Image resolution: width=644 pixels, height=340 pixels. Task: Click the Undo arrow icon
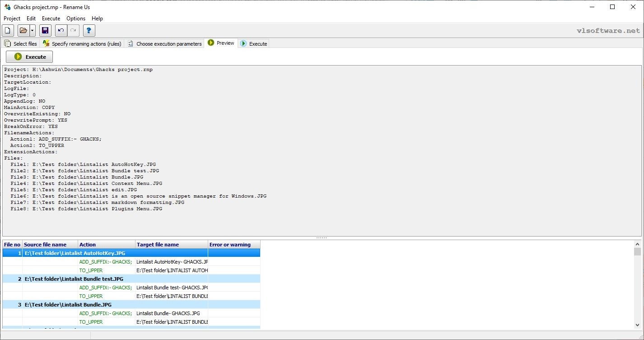pos(61,31)
